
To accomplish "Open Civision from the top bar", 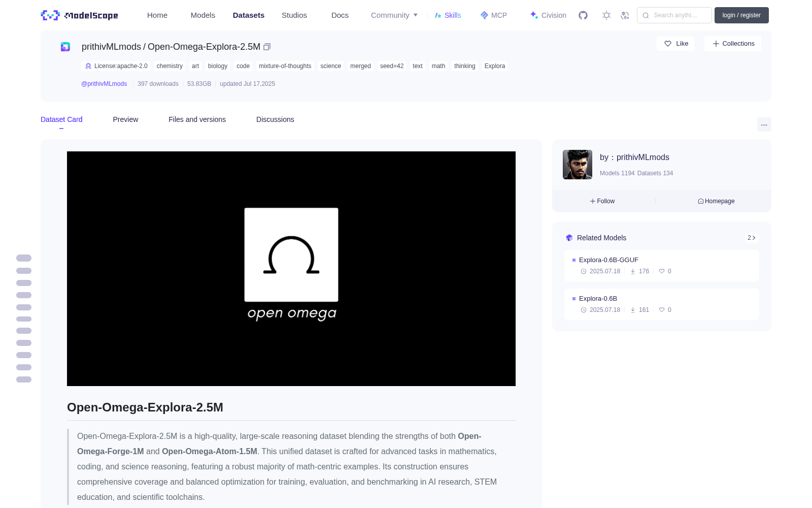I will point(548,15).
